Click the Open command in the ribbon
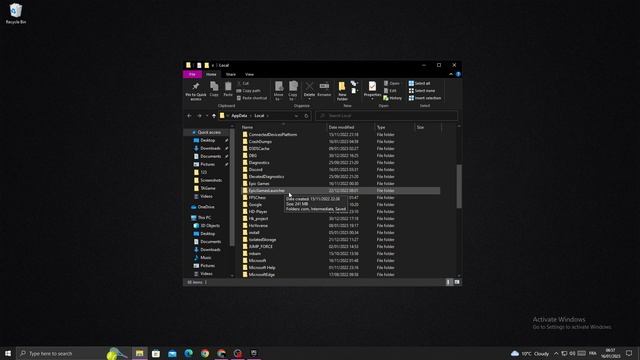 pos(392,83)
